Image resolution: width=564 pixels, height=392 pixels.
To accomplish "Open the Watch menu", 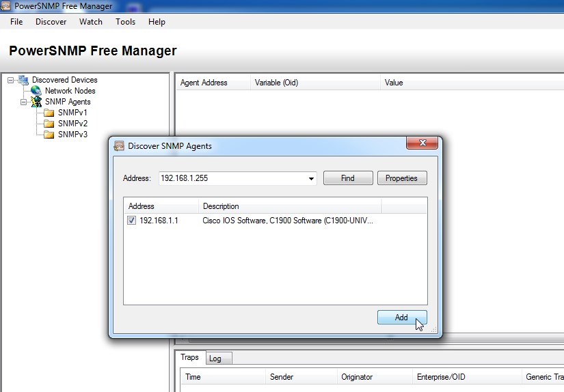I will [x=91, y=22].
